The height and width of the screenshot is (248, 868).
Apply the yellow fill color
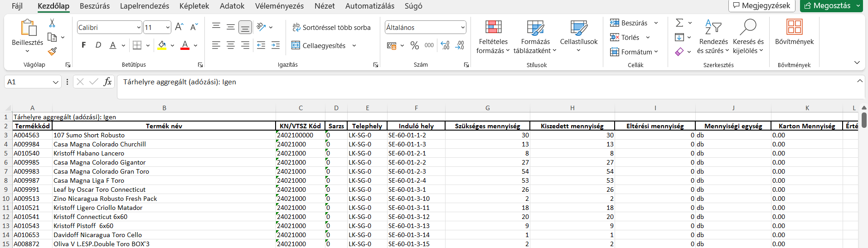[x=162, y=45]
